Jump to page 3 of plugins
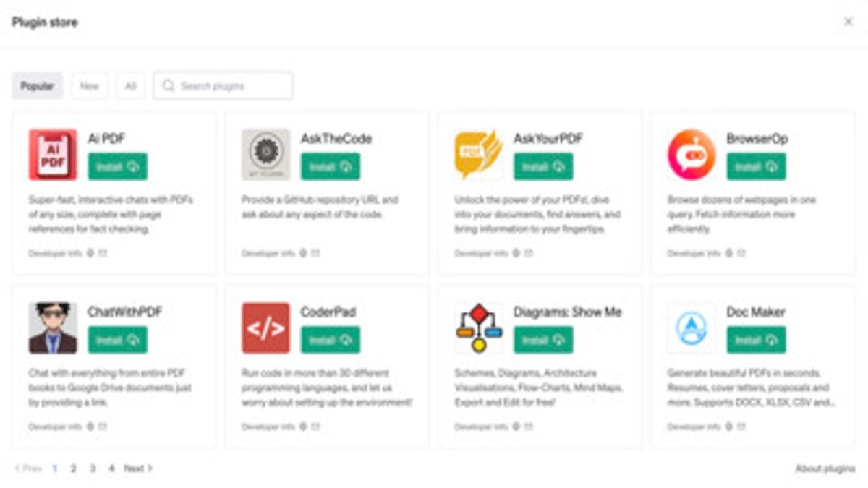The image size is (868, 488). pos(93,468)
